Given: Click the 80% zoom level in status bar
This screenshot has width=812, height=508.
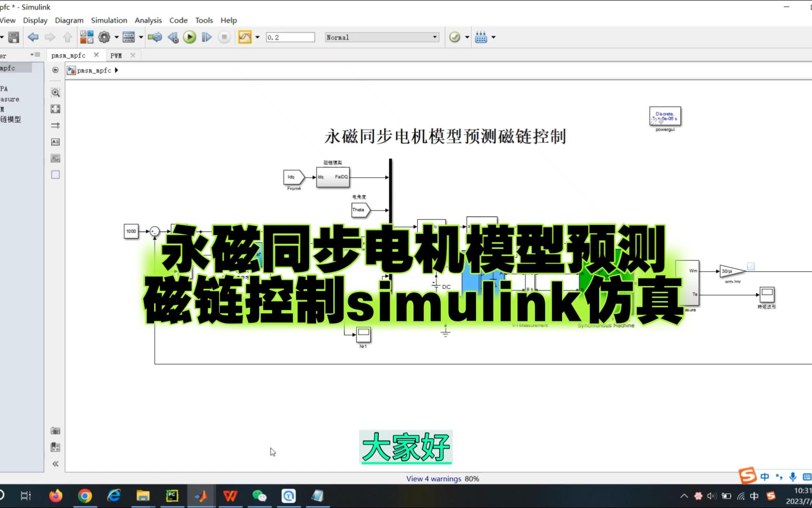Looking at the screenshot, I should point(472,479).
